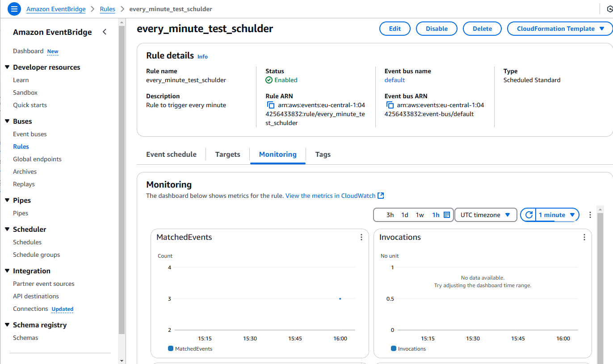Open the Learn sidebar link
The width and height of the screenshot is (613, 364).
point(21,80)
